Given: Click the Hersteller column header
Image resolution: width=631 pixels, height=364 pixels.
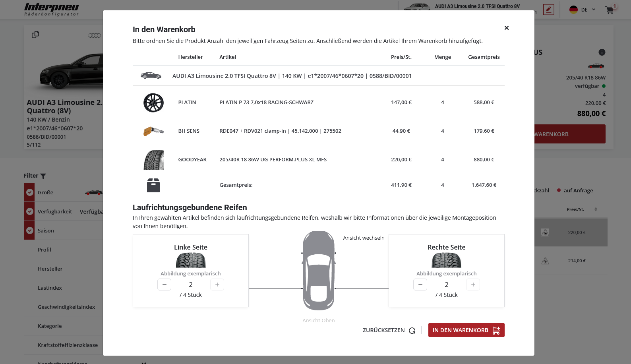Looking at the screenshot, I should tap(190, 57).
